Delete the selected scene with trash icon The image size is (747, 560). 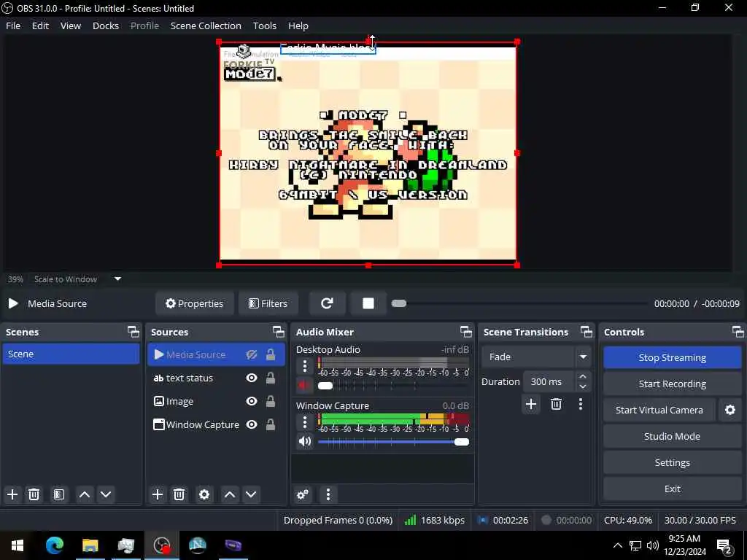(x=34, y=495)
